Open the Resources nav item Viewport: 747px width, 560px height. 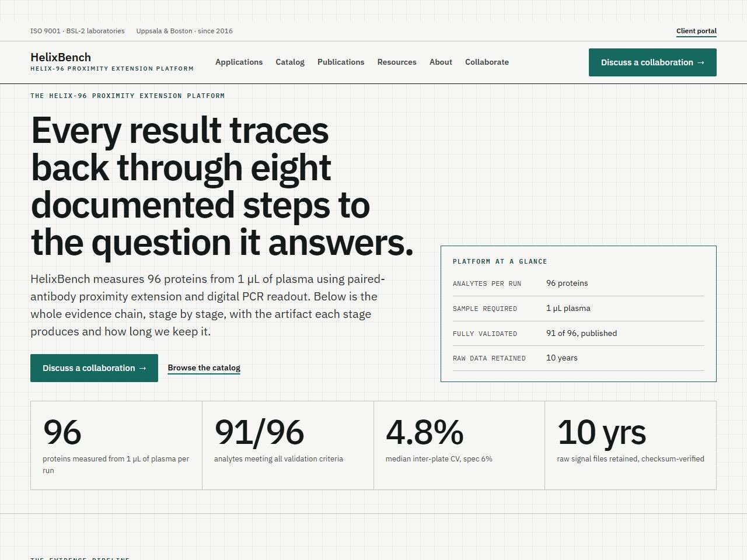[397, 62]
